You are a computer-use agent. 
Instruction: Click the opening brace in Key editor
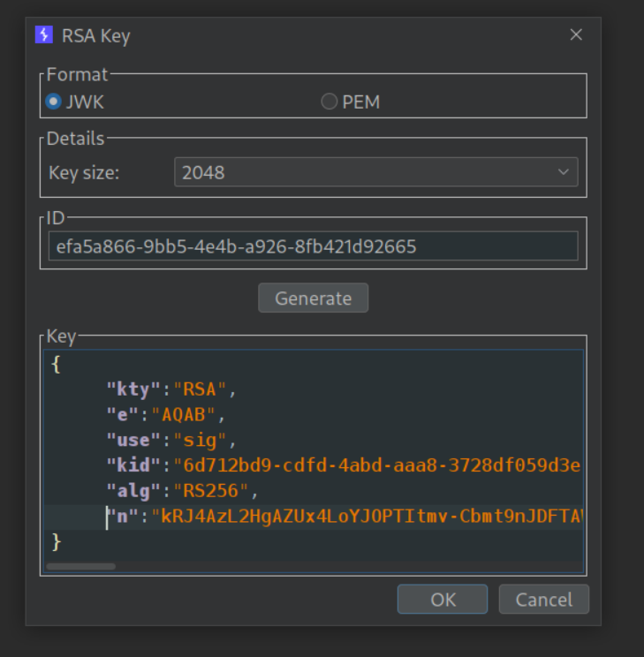[x=56, y=365]
